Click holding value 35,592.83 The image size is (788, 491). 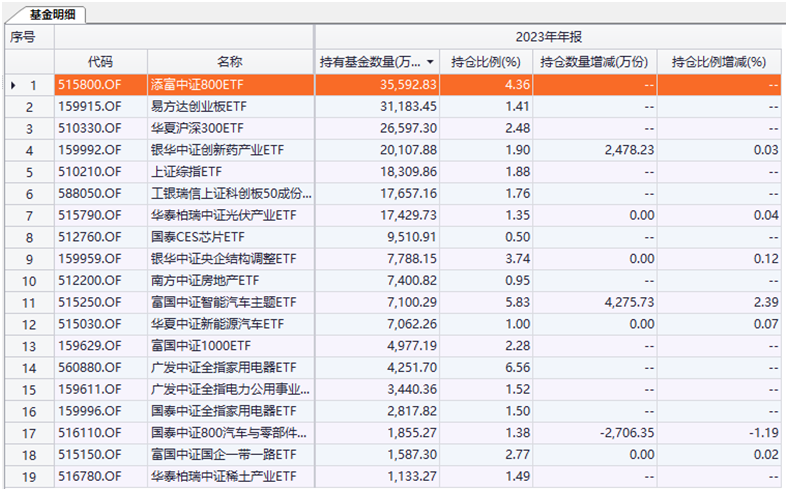(x=408, y=84)
